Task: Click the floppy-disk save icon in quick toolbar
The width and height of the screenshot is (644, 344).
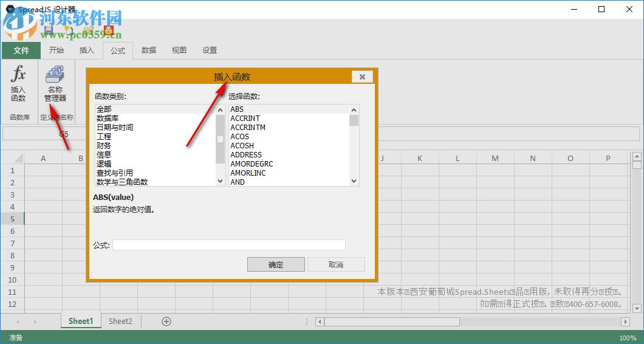Action: 49,30
